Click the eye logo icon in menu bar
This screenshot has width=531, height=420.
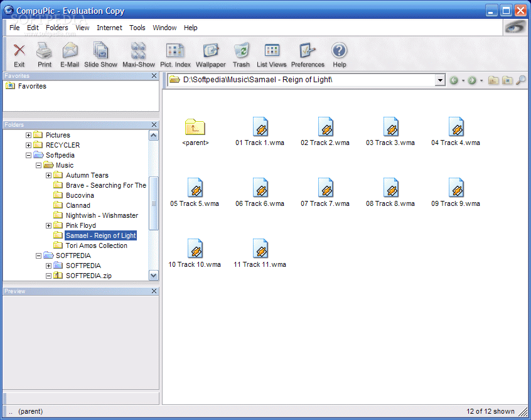[515, 27]
